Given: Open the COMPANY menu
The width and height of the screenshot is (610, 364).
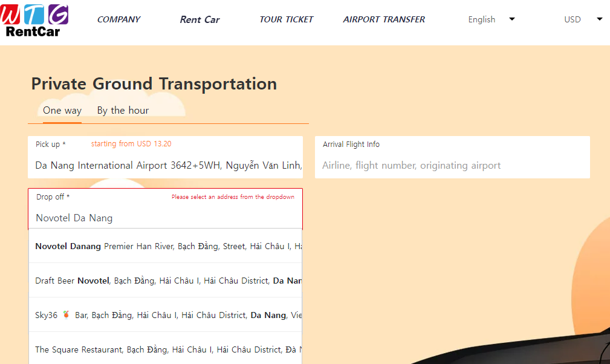Looking at the screenshot, I should [118, 19].
